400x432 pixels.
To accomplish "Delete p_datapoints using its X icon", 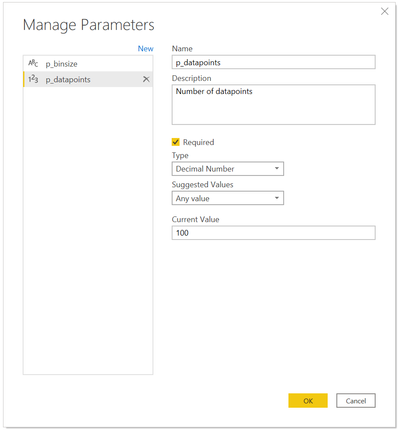I will (x=146, y=79).
